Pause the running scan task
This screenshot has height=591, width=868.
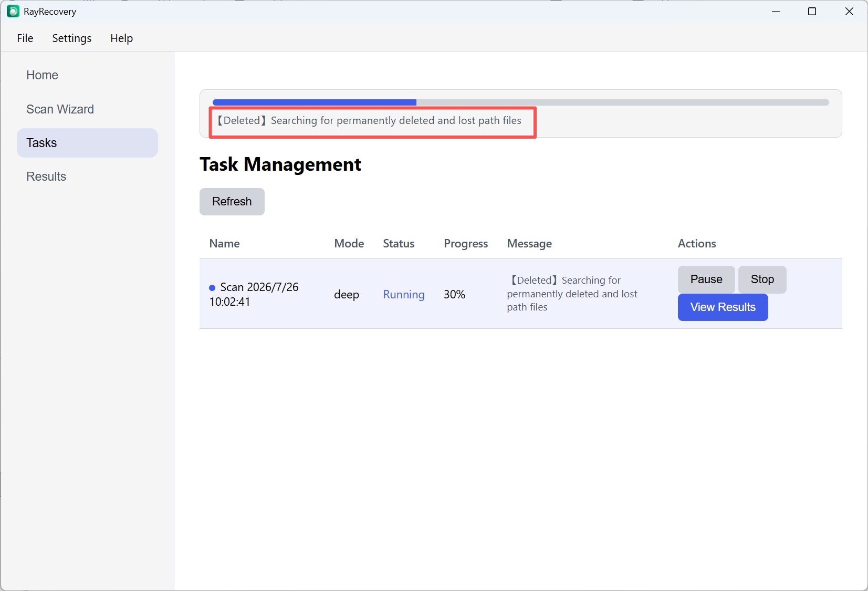pos(706,279)
